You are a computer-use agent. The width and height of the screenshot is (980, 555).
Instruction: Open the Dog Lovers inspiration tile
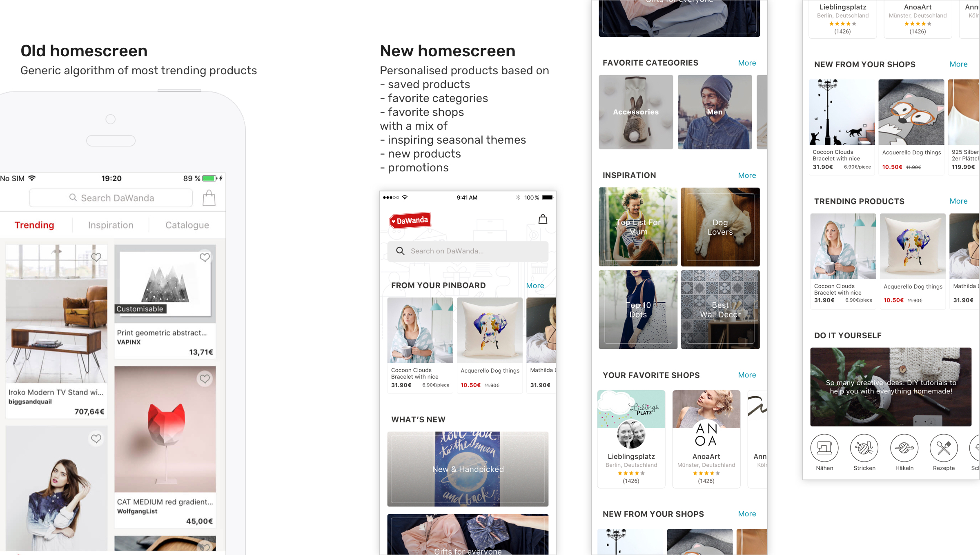[x=720, y=227]
